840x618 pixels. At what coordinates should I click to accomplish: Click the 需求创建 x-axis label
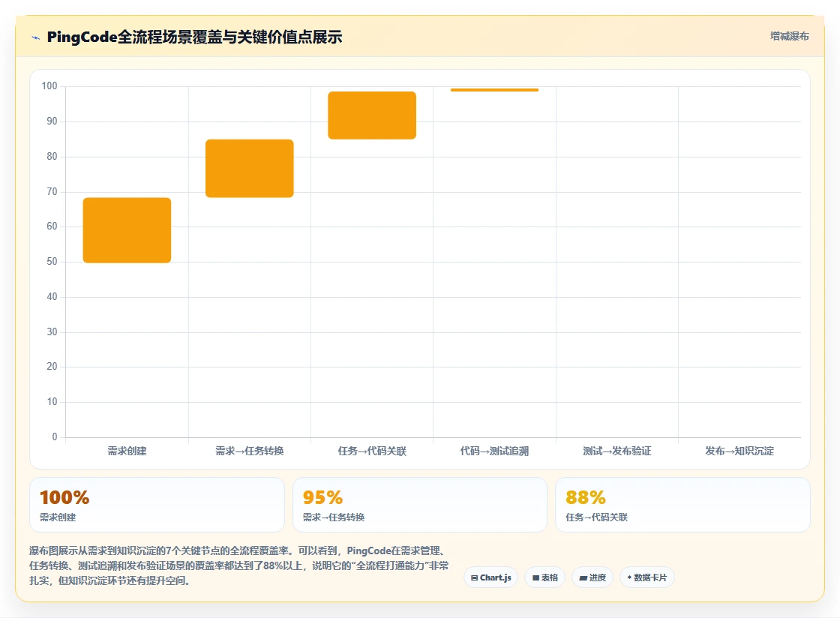coord(127,451)
